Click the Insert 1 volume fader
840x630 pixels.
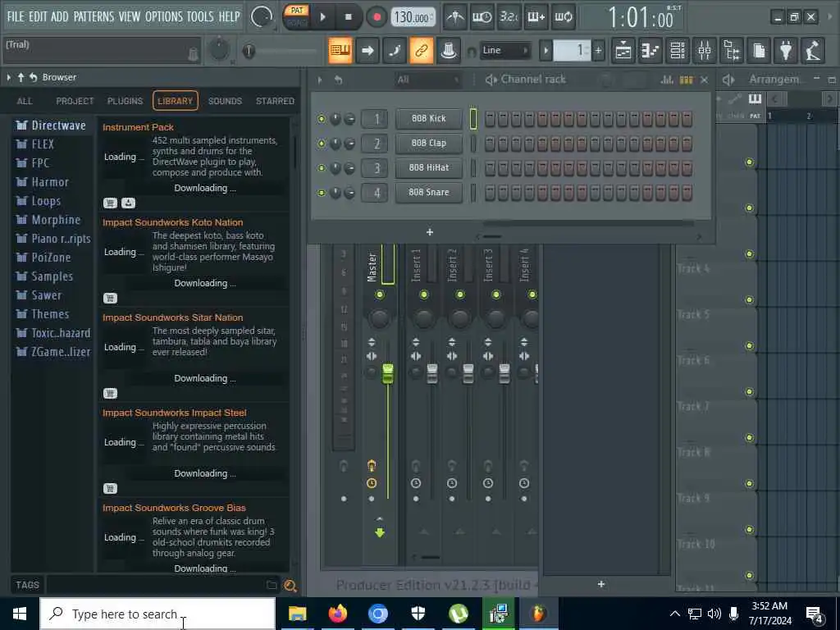tap(431, 373)
